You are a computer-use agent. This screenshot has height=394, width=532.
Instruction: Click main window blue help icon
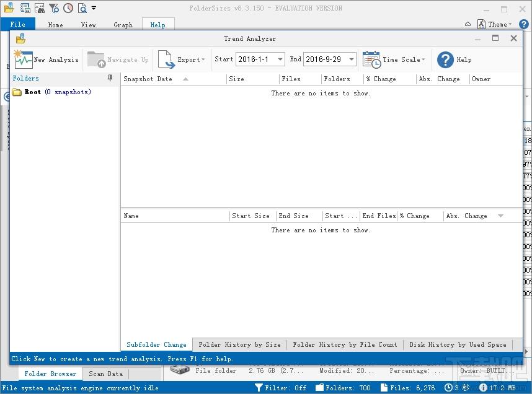[523, 24]
